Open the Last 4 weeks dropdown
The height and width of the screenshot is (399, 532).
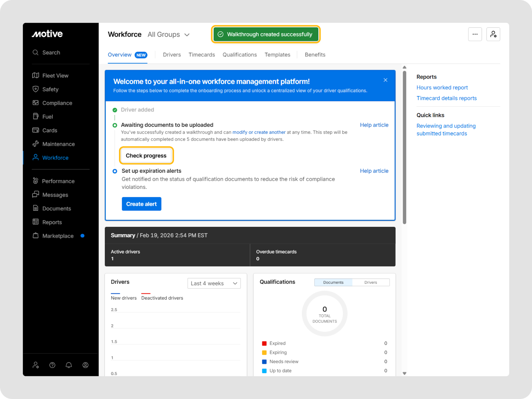pyautogui.click(x=214, y=283)
